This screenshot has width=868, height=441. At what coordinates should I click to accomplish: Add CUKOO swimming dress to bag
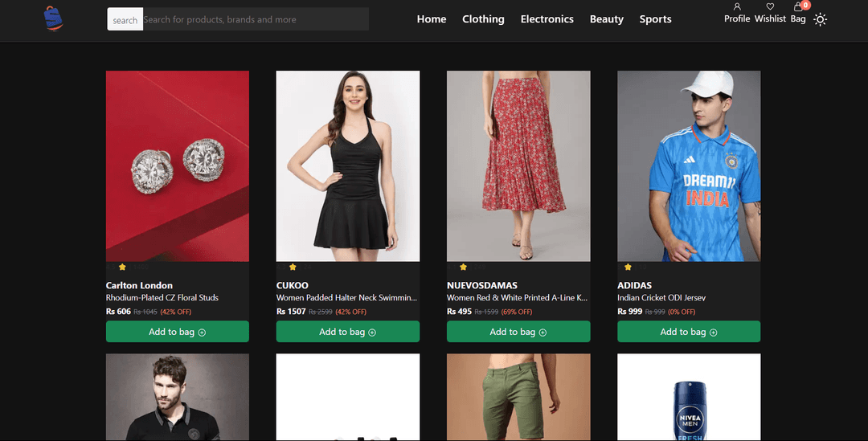click(x=348, y=332)
